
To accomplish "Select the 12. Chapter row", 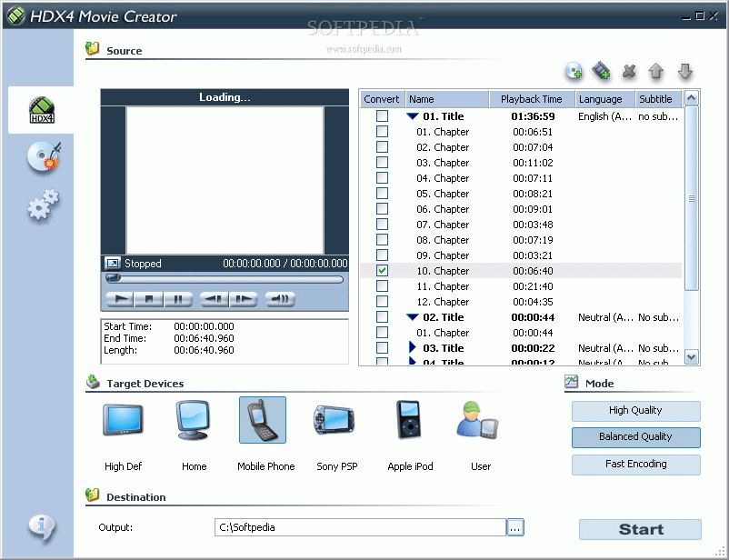I will [521, 302].
